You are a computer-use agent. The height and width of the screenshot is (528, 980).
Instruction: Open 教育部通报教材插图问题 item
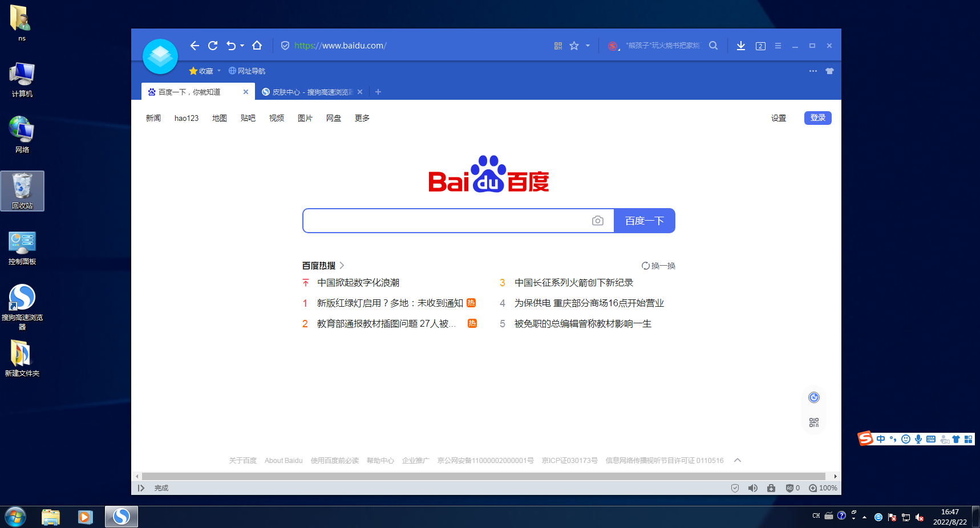pos(387,324)
